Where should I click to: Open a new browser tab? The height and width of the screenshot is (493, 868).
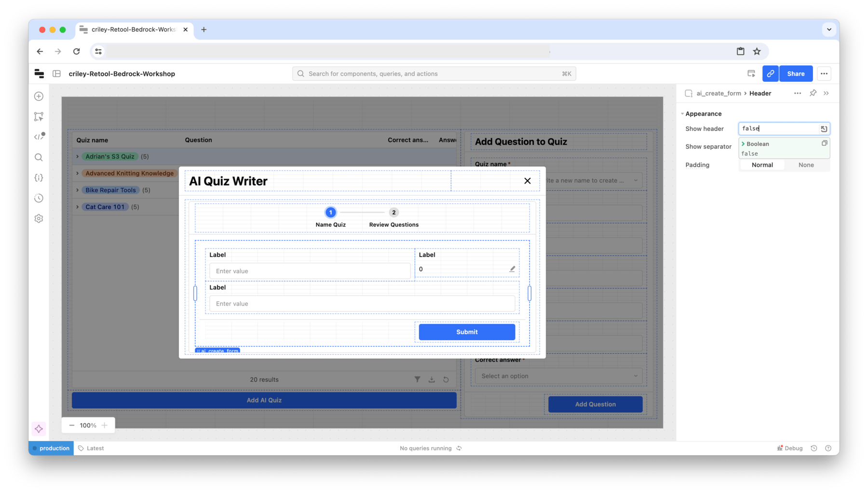coord(204,29)
